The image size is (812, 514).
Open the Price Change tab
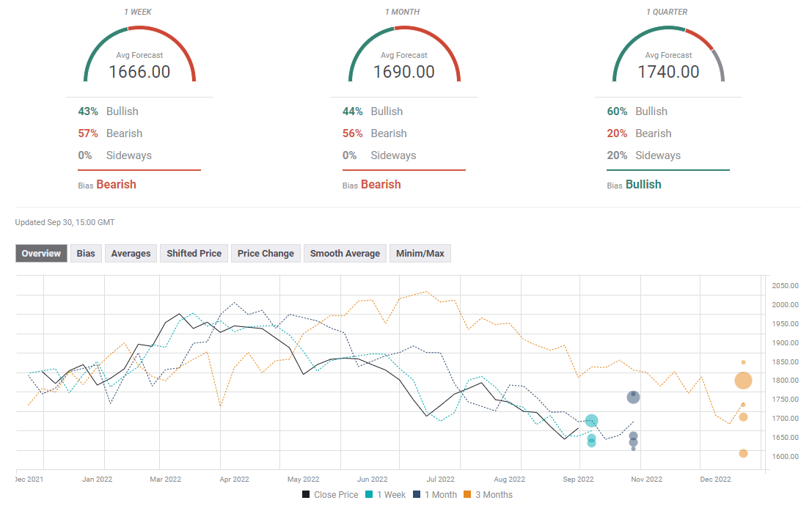[266, 254]
